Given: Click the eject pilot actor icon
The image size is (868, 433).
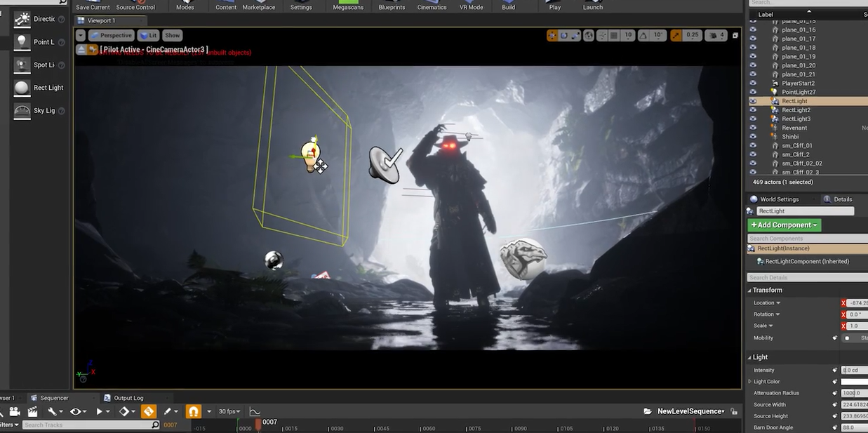Looking at the screenshot, I should coord(81,50).
